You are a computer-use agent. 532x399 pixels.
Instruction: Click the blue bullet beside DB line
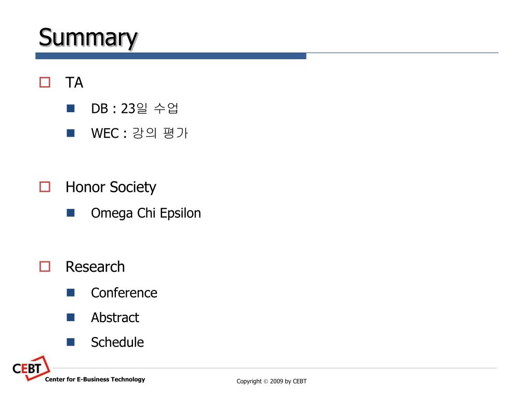tap(71, 108)
